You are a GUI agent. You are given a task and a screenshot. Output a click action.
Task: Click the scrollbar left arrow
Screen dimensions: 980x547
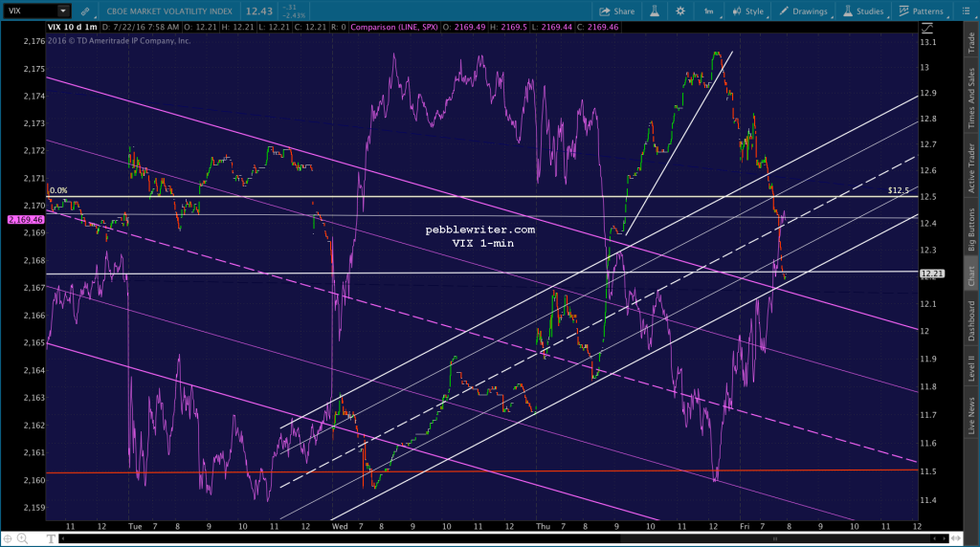tap(63, 538)
